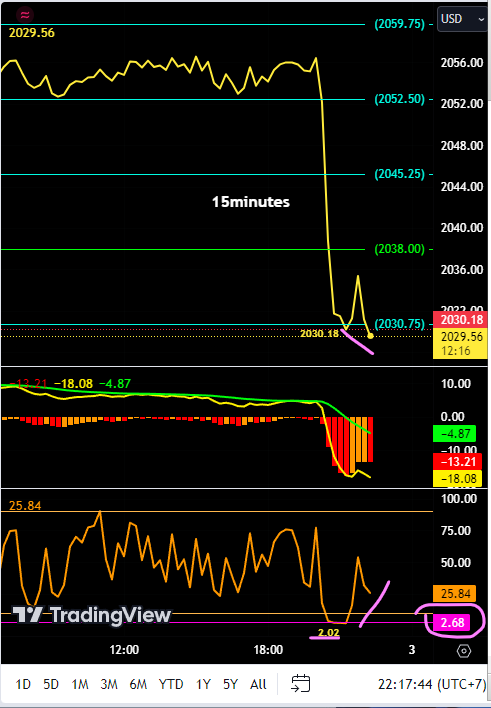Click the 15minutes text annotation
This screenshot has width=491, height=708.
pos(251,201)
